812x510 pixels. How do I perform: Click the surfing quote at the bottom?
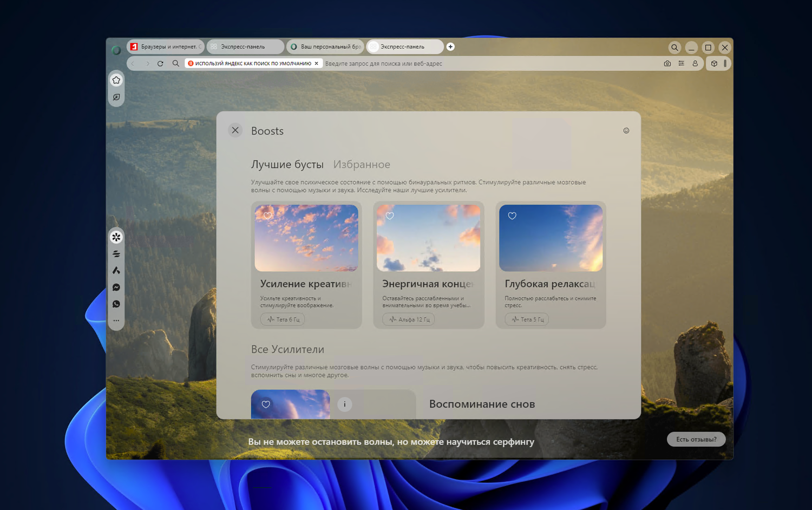pyautogui.click(x=391, y=442)
